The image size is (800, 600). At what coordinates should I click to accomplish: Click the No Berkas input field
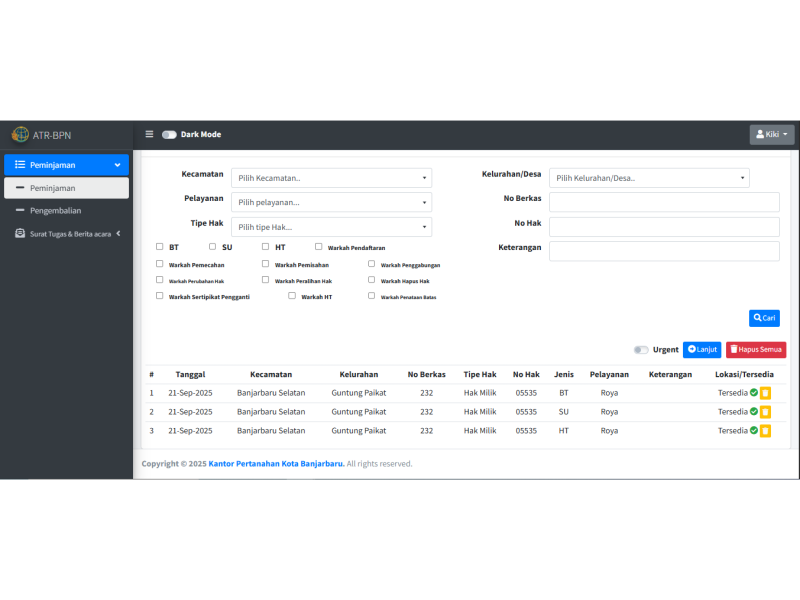664,203
